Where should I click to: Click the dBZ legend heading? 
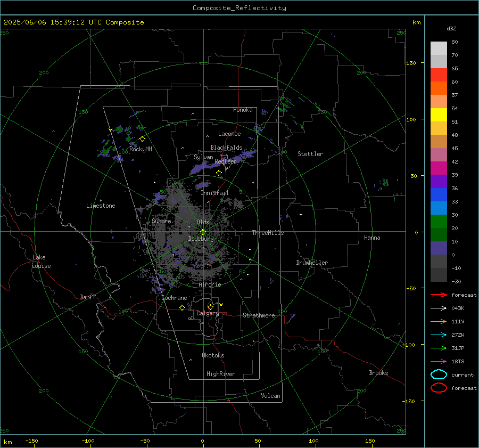(451, 28)
